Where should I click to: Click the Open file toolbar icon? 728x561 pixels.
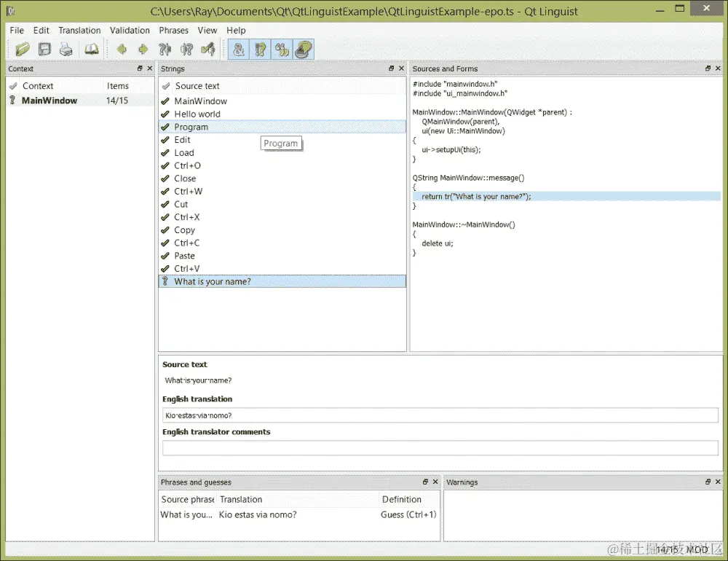pyautogui.click(x=23, y=50)
